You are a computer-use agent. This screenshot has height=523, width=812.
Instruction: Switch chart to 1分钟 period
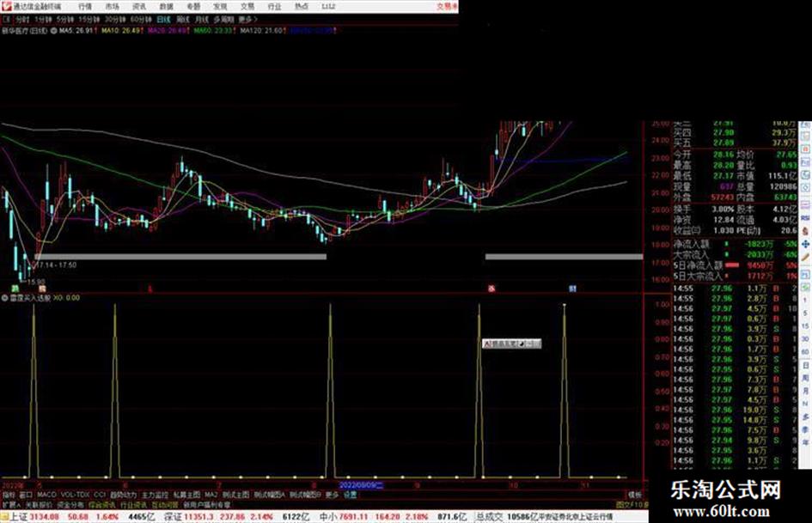43,20
